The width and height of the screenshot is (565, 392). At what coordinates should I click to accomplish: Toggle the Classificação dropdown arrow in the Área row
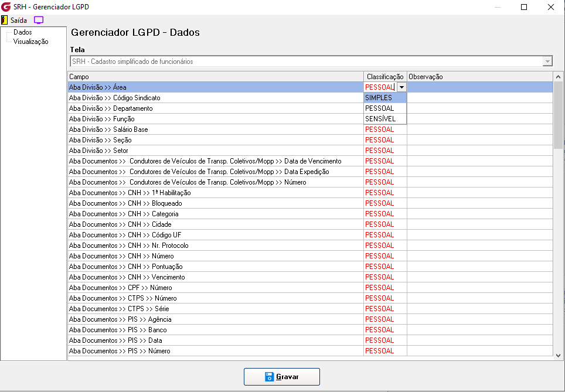[x=401, y=87]
